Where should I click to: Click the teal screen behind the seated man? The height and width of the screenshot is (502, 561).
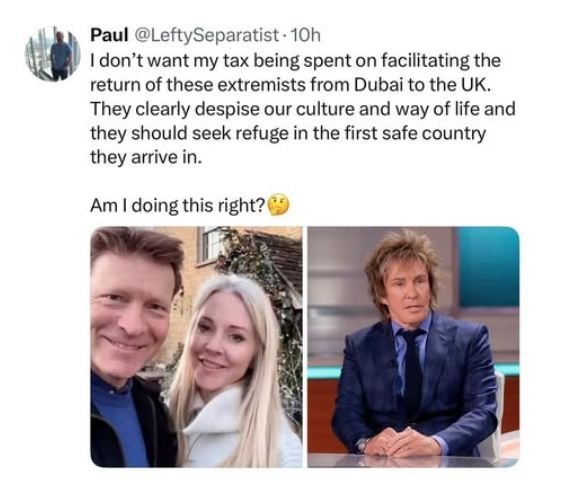(489, 268)
